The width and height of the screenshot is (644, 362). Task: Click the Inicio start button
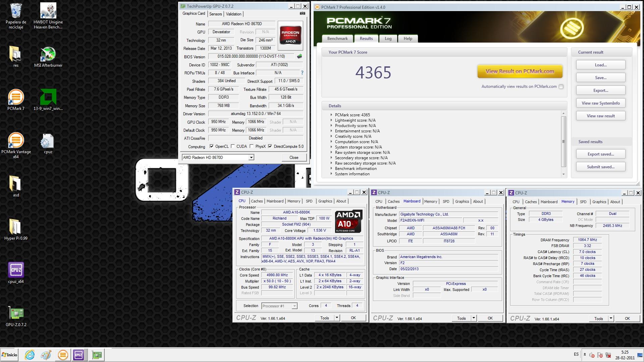(10, 355)
